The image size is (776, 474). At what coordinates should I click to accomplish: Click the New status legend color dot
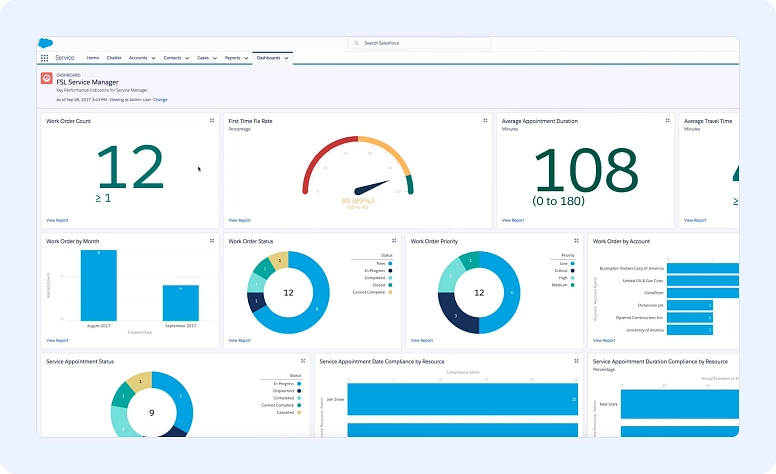(390, 263)
